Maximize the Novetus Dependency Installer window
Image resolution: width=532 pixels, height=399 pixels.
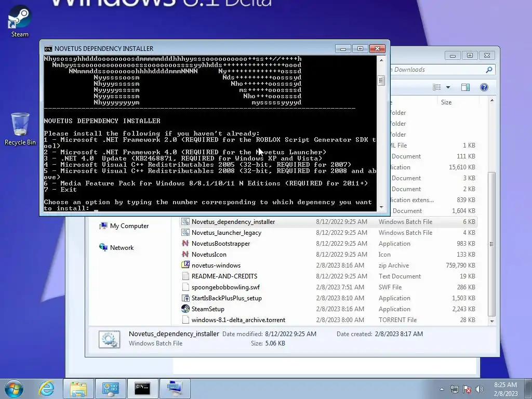[x=360, y=49]
